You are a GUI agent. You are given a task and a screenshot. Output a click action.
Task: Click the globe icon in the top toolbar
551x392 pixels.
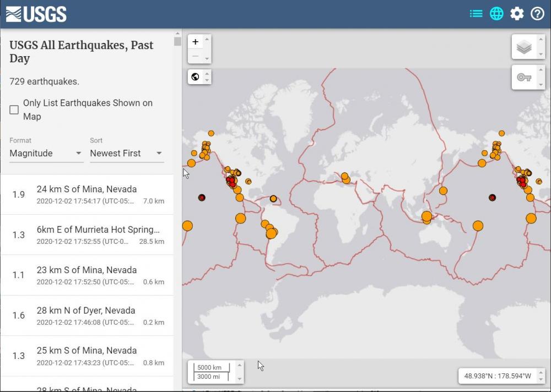click(496, 14)
